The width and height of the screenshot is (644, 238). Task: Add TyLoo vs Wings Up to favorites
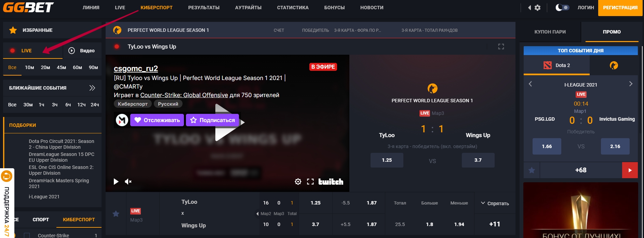[116, 214]
